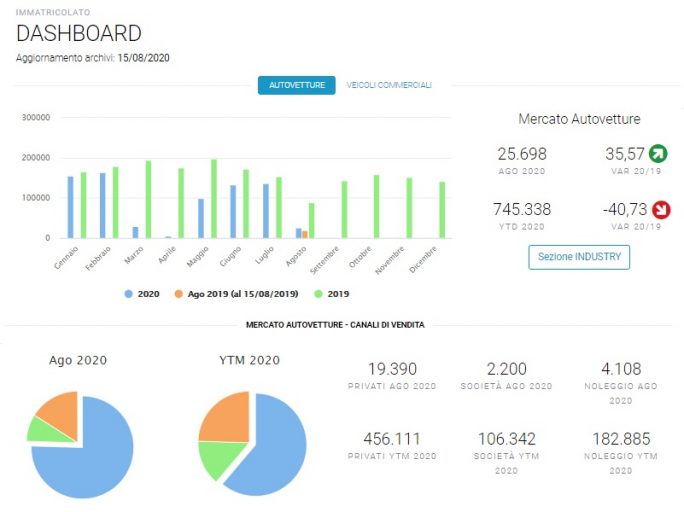Click the green Dicembre 2019 bar
This screenshot has width=684, height=512.
pyautogui.click(x=442, y=210)
